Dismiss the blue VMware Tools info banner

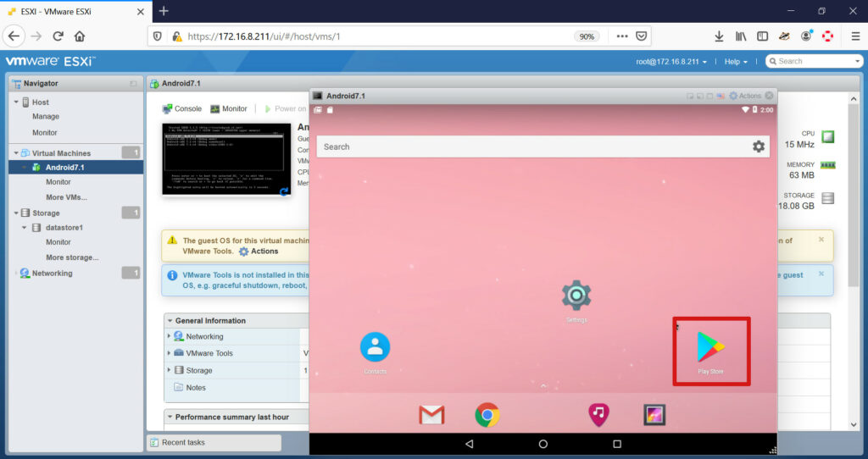pyautogui.click(x=821, y=274)
